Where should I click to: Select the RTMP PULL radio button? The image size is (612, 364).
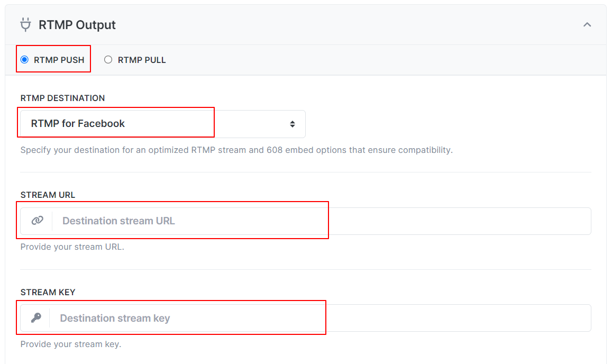click(108, 60)
